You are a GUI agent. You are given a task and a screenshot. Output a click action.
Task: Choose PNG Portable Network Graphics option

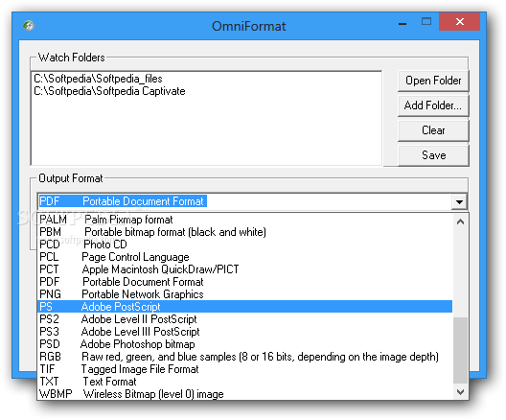tap(244, 294)
